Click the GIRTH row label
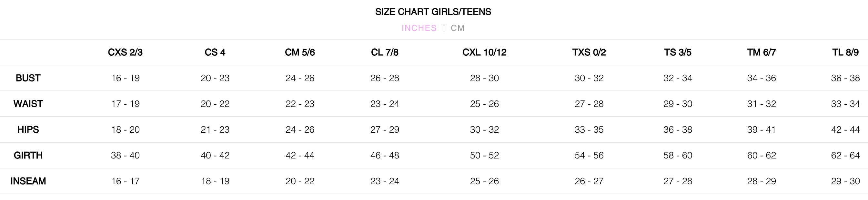Image resolution: width=868 pixels, height=200 pixels. point(28,155)
